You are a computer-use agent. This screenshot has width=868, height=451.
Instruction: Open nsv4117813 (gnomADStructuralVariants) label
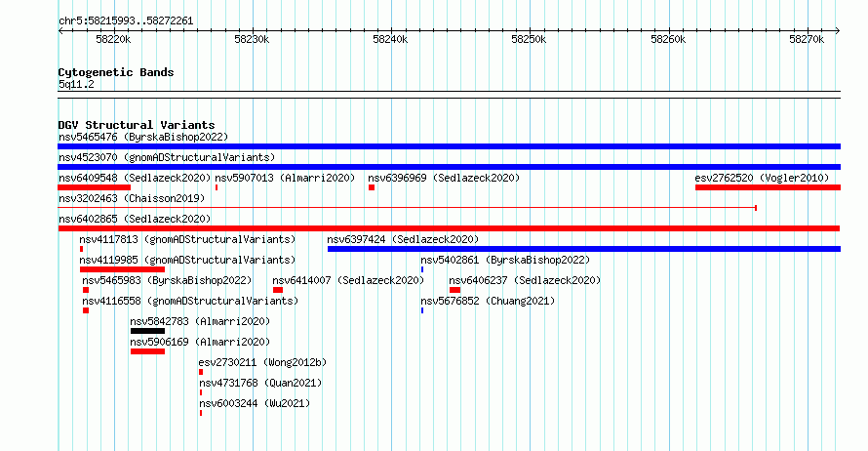187,239
